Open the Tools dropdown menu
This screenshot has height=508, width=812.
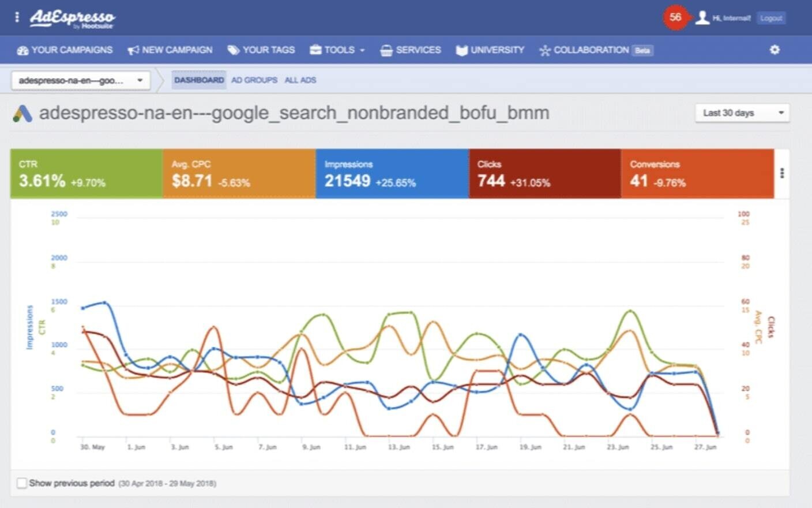click(337, 50)
